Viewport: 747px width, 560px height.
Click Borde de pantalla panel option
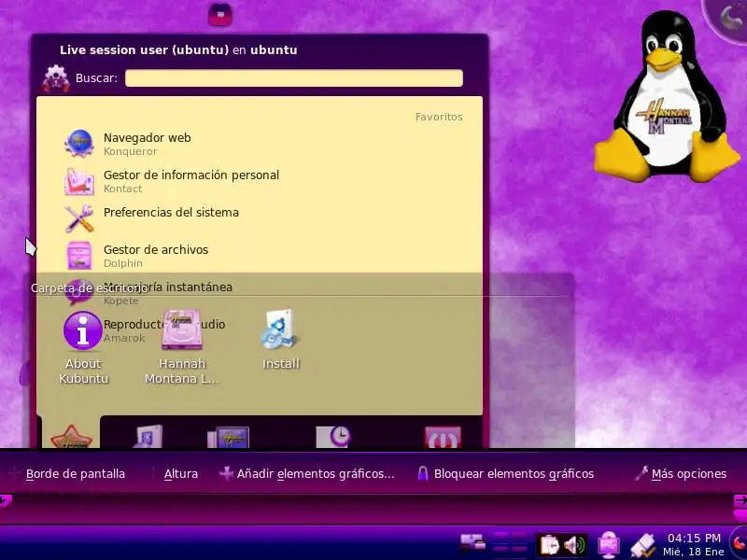click(67, 474)
